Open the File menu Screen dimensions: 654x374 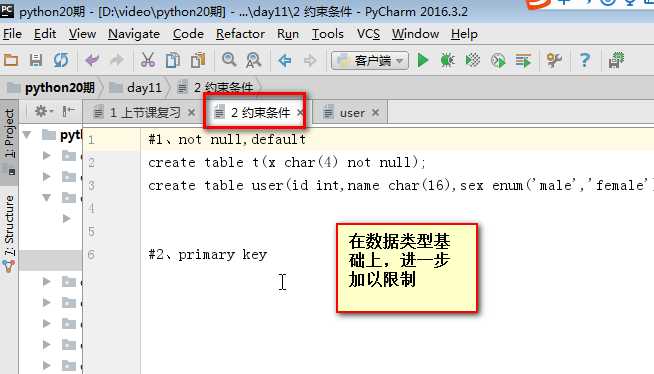[x=12, y=34]
